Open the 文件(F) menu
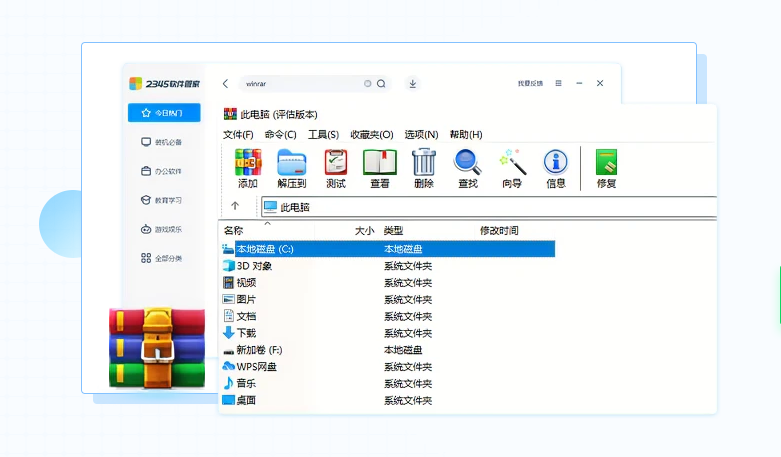Screen dimensions: 781x457 (x=238, y=134)
